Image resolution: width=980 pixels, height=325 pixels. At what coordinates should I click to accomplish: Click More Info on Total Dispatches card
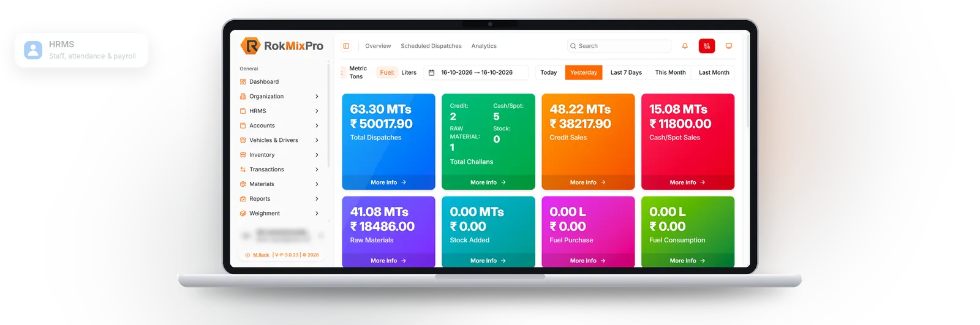click(388, 182)
